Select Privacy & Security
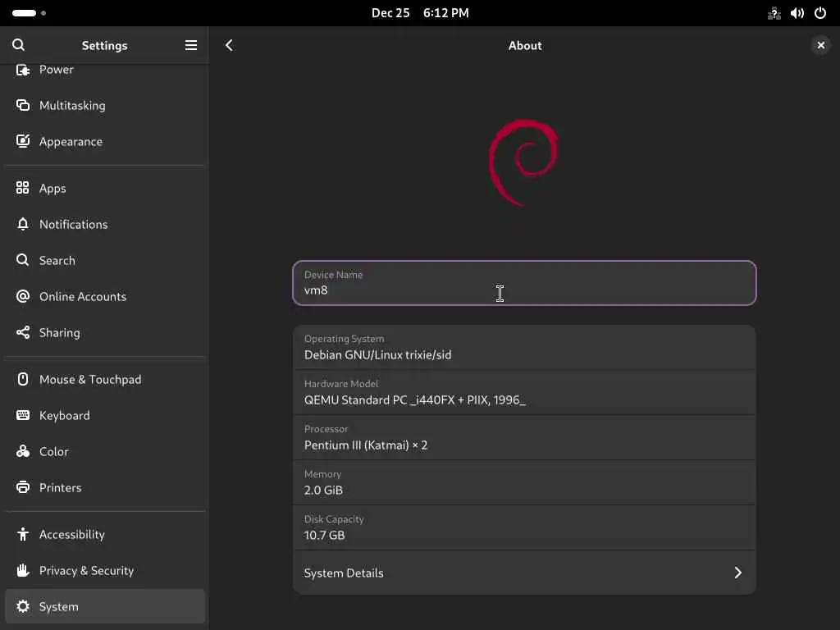840x630 pixels. (105, 571)
